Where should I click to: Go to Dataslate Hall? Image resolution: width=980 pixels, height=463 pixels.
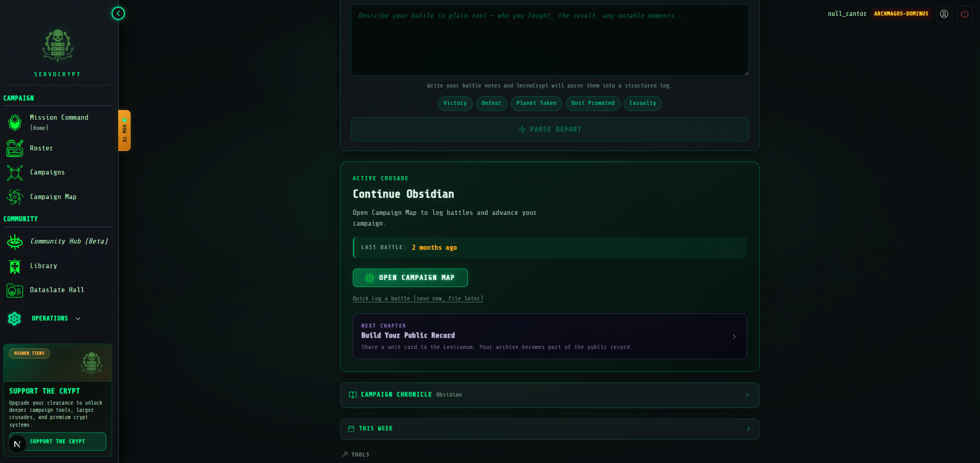pos(57,290)
